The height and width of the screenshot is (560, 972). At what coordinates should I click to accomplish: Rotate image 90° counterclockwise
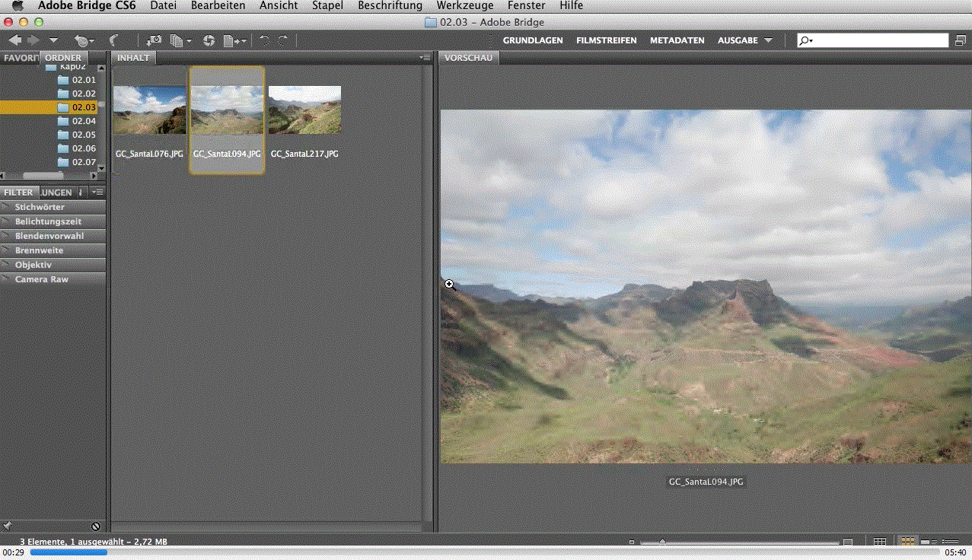(x=264, y=40)
